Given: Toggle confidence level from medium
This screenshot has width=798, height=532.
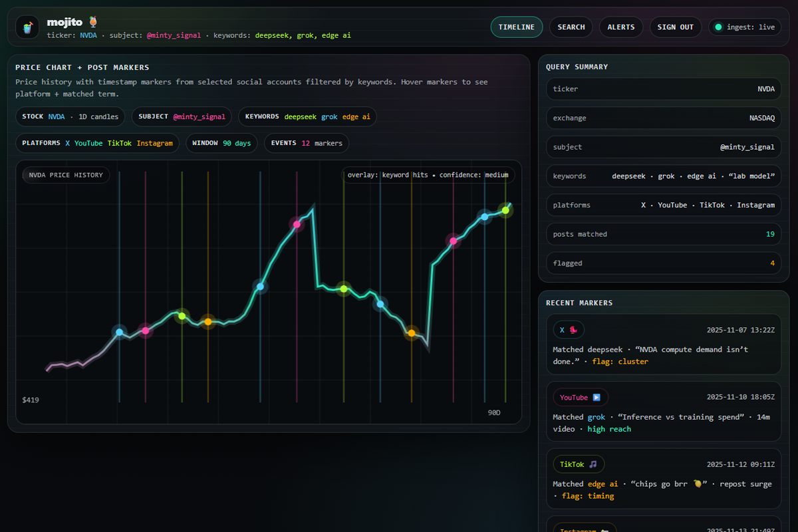Looking at the screenshot, I should (x=496, y=175).
